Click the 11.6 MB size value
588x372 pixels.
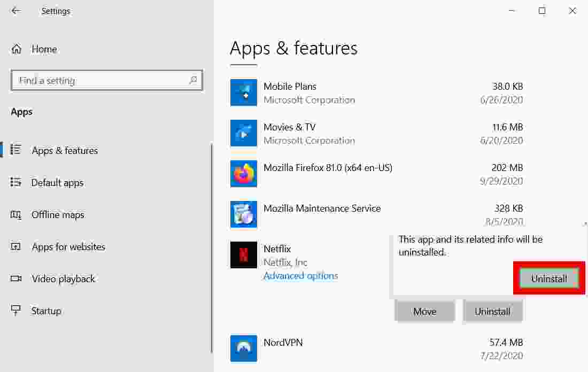click(x=507, y=127)
